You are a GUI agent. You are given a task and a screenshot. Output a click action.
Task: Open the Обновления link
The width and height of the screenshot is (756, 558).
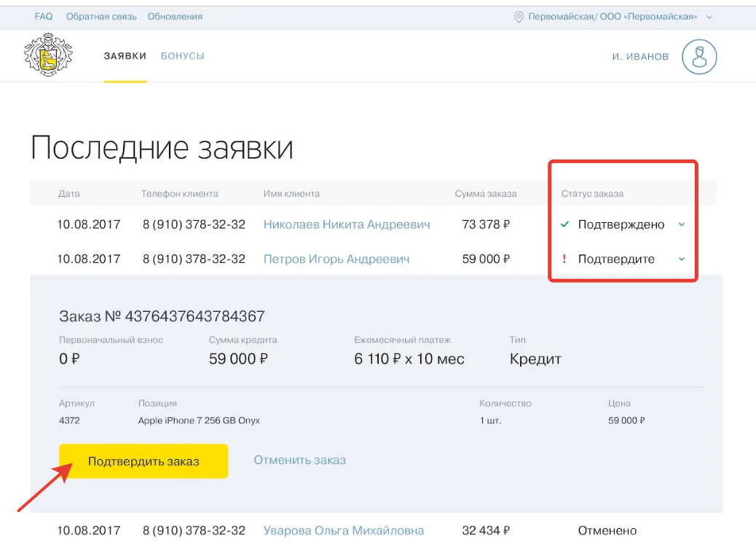[x=175, y=17]
